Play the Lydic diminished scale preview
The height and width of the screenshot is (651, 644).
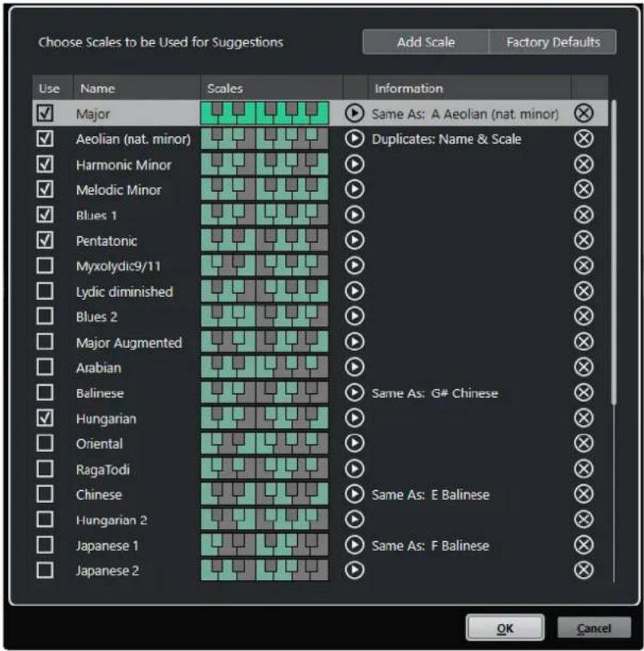click(354, 291)
